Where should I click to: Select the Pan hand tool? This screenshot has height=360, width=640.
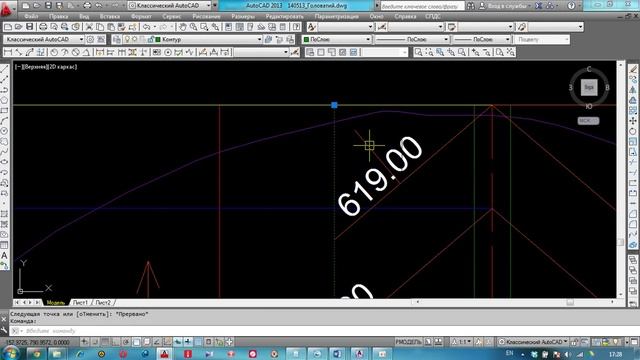point(182,27)
